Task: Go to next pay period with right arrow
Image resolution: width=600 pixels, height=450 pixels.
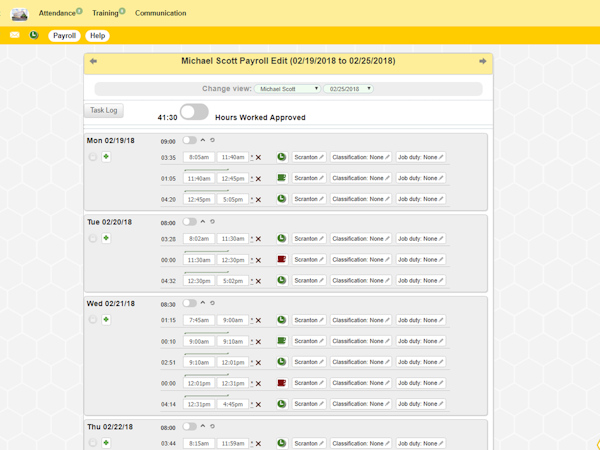Action: 482,61
